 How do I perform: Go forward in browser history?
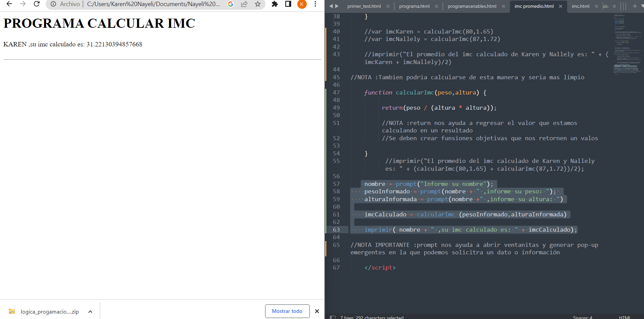(x=23, y=4)
